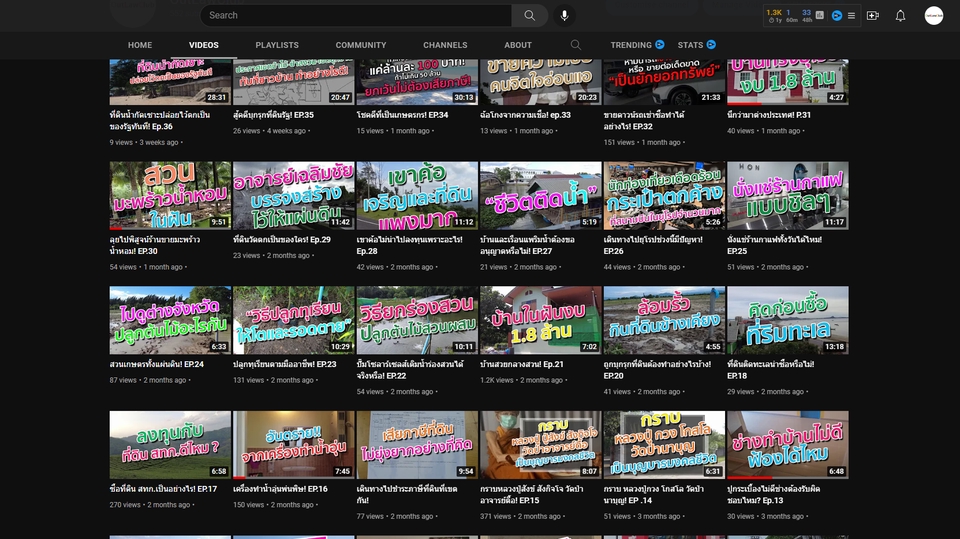Open the EP.34 video thumbnail (30:13)
This screenshot has height=539, width=960.
(x=418, y=81)
